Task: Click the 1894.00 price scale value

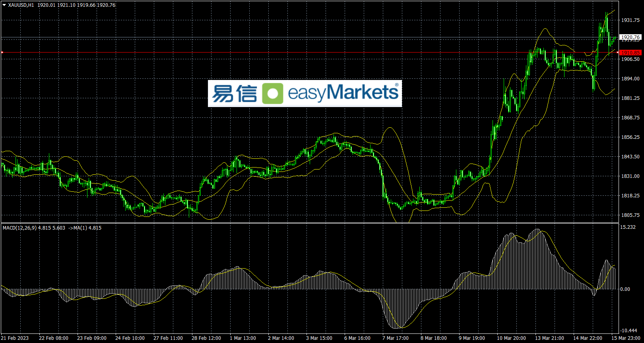Action: coord(630,79)
